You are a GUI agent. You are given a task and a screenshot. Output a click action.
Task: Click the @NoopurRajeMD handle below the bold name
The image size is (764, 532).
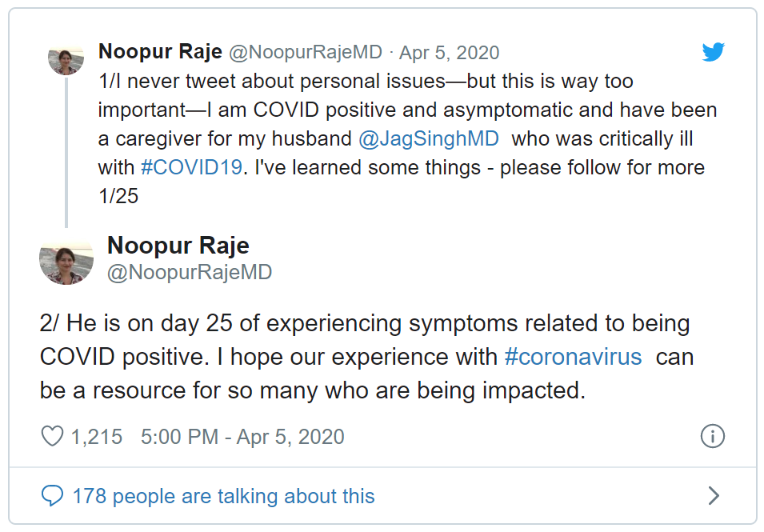pyautogui.click(x=190, y=272)
